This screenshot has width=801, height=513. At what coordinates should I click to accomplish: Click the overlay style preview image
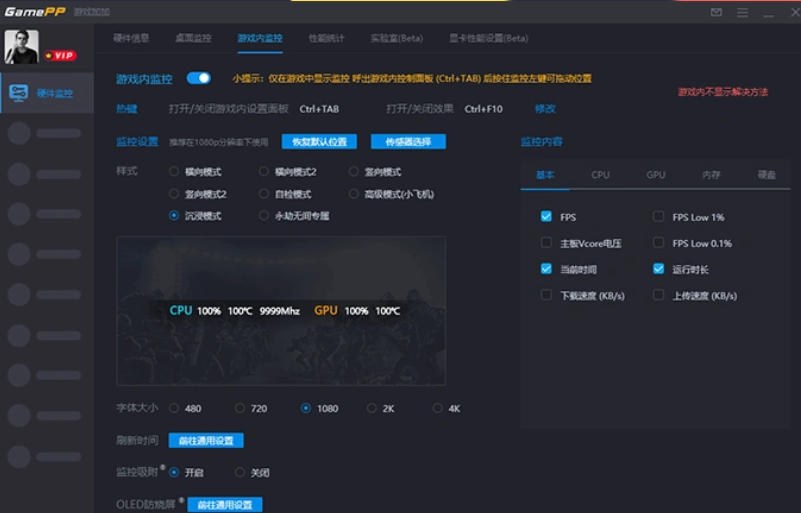pyautogui.click(x=281, y=311)
